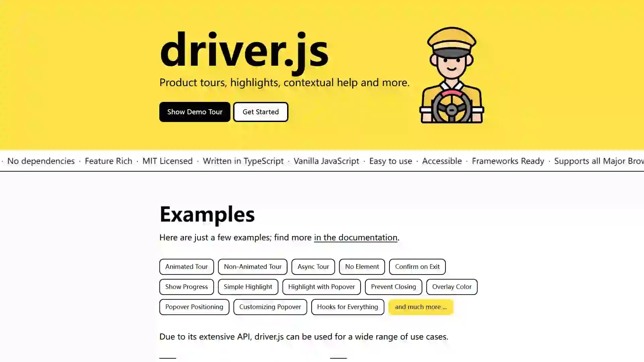
Task: Select the 'Prevent Closing' example toggle
Action: point(393,287)
